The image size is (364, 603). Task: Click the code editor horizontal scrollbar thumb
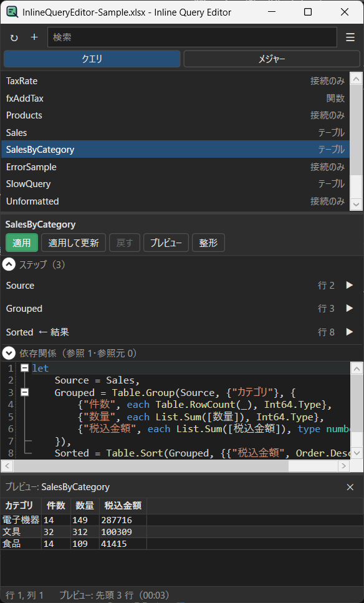coord(151,466)
